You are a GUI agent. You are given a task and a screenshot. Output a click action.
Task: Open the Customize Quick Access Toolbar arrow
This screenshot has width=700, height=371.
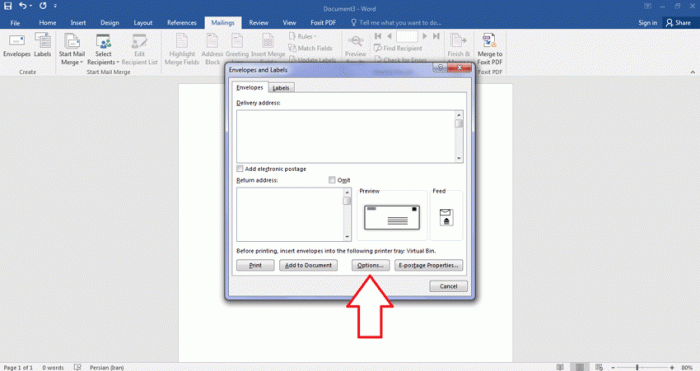click(x=55, y=6)
